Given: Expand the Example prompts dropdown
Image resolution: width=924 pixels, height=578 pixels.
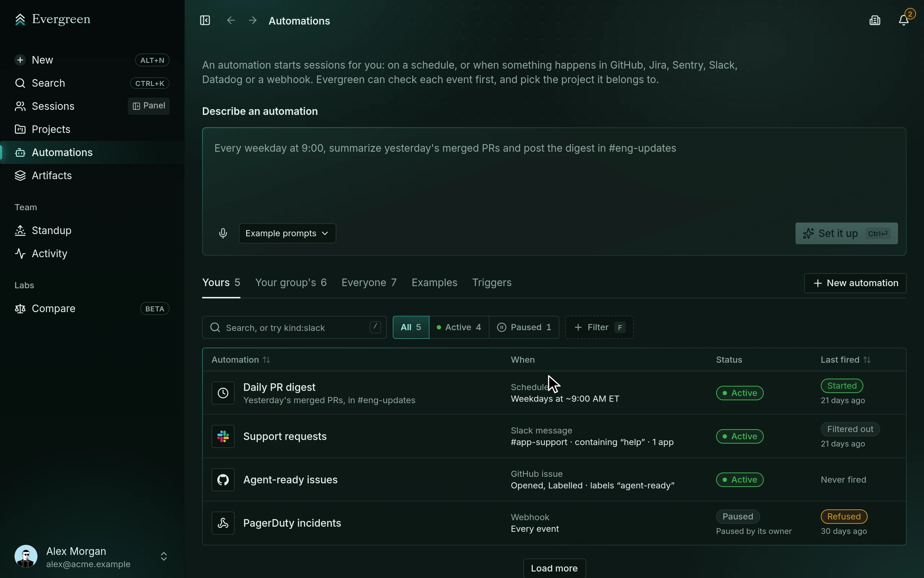Looking at the screenshot, I should (x=287, y=233).
